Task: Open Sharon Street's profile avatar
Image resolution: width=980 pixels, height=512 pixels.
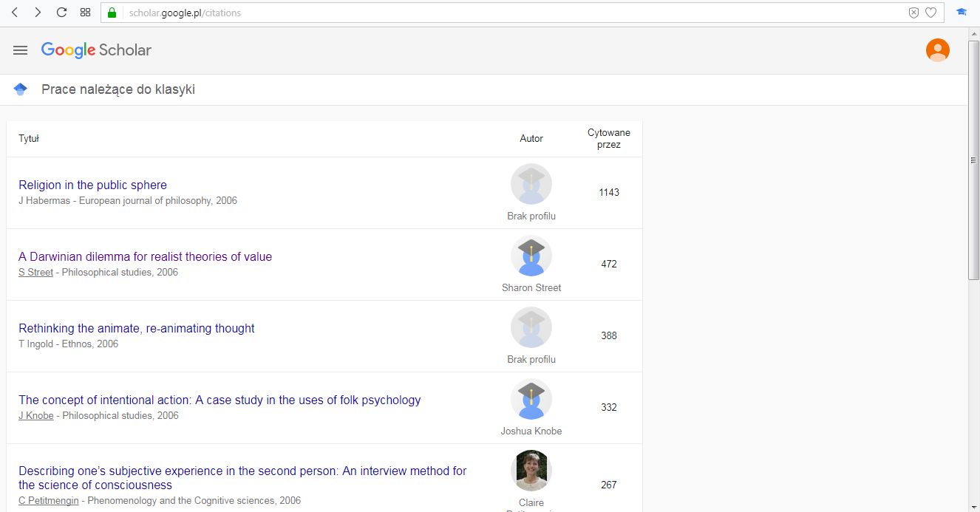Action: [531, 256]
